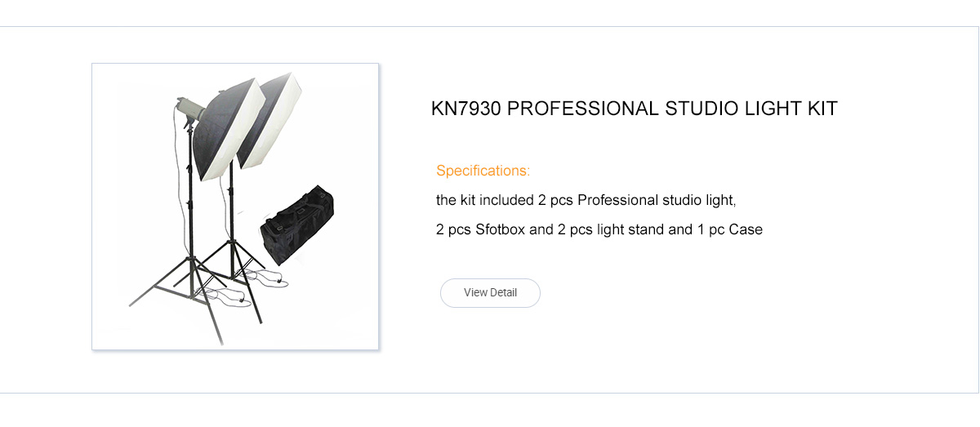
Task: Open the KN7930 Professional Studio Light Kit title
Action: tap(634, 109)
